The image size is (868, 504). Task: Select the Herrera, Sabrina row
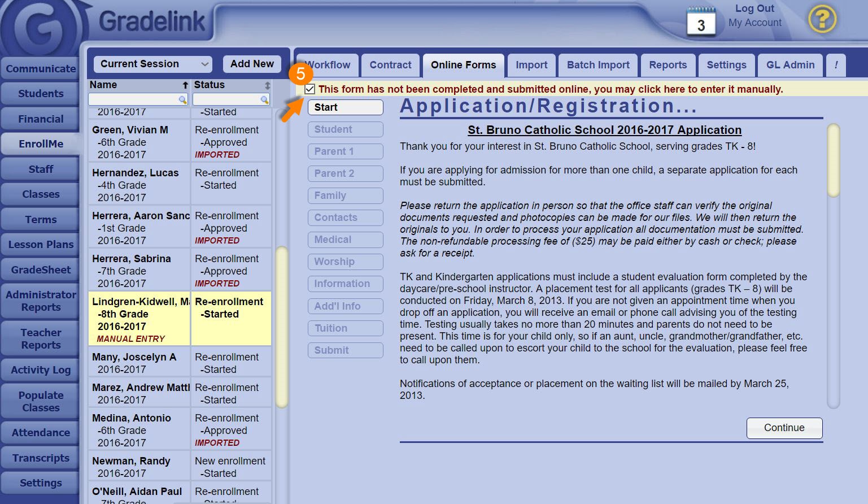pyautogui.click(x=180, y=270)
